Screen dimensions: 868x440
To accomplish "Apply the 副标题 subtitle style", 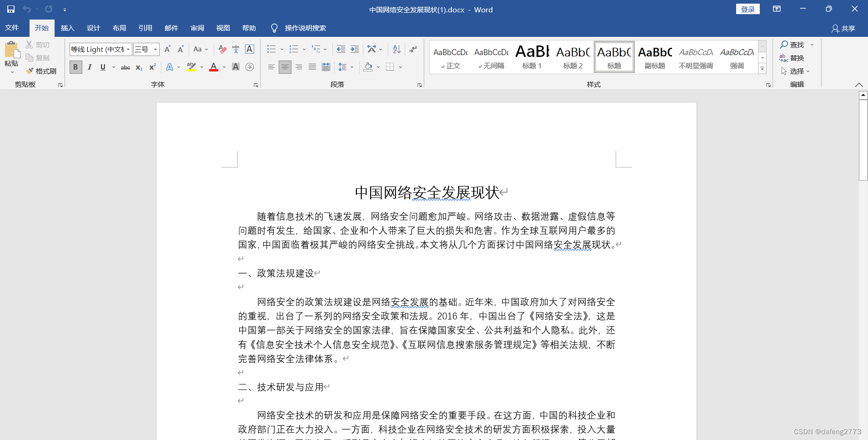I will [655, 57].
